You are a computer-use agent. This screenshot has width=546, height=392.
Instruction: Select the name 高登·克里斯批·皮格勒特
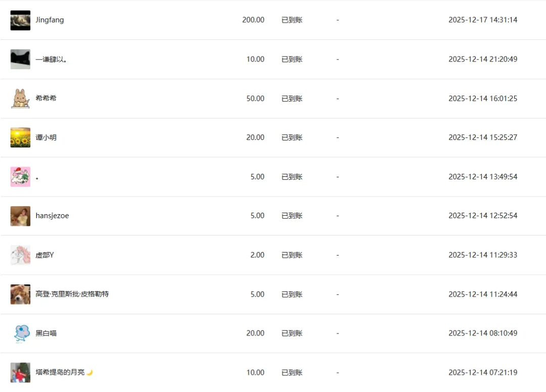[x=72, y=294]
